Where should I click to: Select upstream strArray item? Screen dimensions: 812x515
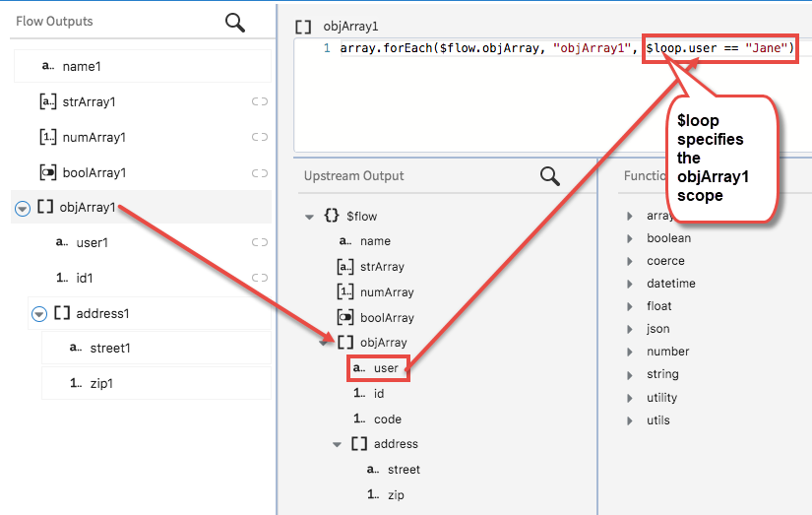tap(382, 266)
